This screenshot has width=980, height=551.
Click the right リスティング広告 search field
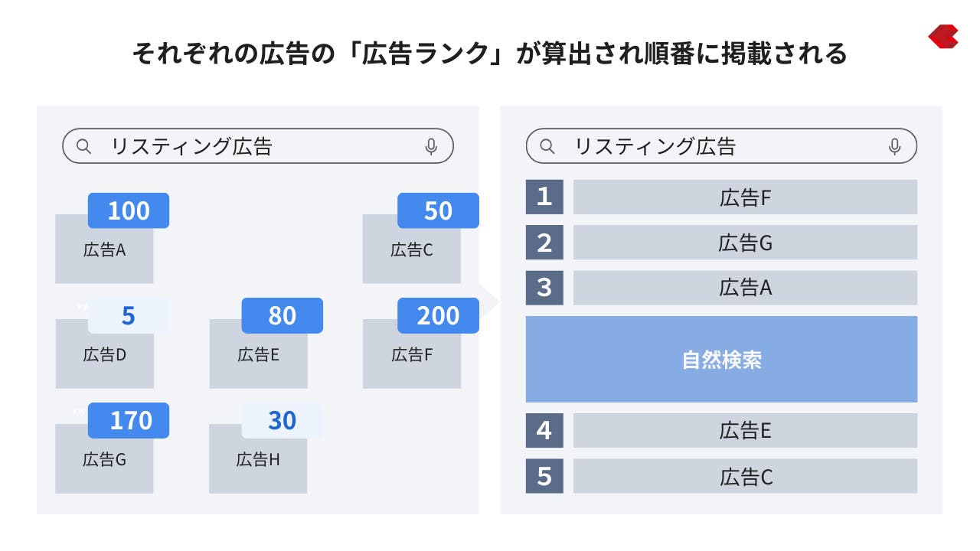pos(721,146)
